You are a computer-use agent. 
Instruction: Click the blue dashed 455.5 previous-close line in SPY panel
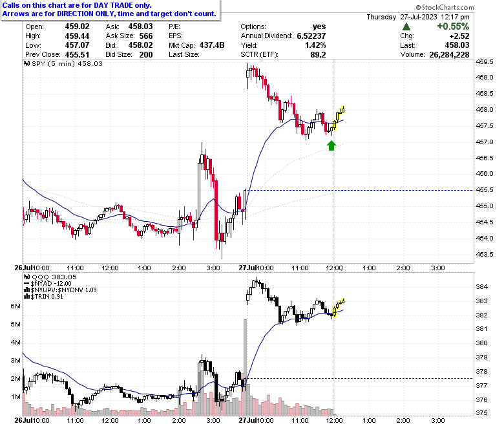(360, 190)
